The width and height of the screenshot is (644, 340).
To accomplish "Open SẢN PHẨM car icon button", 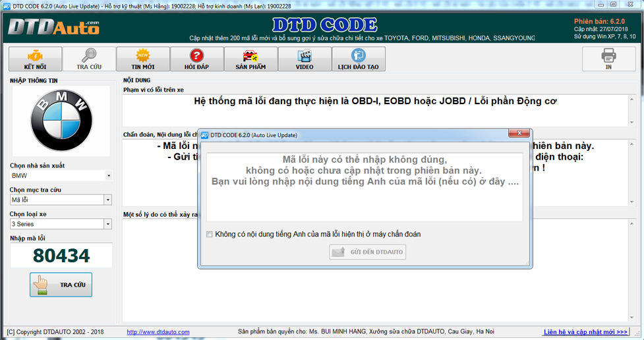I will (x=250, y=59).
